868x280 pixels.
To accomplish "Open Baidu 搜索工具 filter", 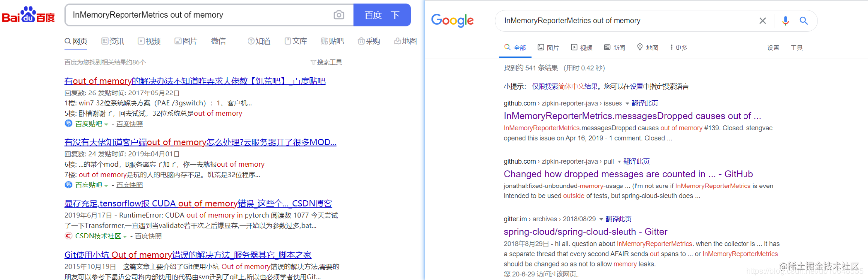I will pyautogui.click(x=326, y=62).
